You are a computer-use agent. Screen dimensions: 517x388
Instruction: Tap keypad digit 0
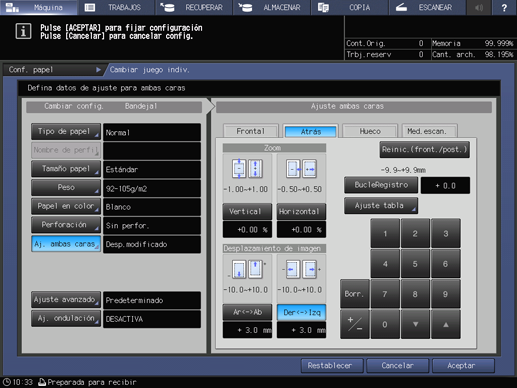[x=385, y=324]
